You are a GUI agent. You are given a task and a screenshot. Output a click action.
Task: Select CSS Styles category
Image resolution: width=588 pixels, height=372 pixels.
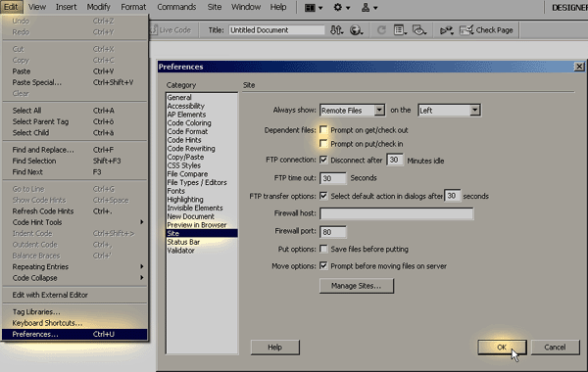202,165
